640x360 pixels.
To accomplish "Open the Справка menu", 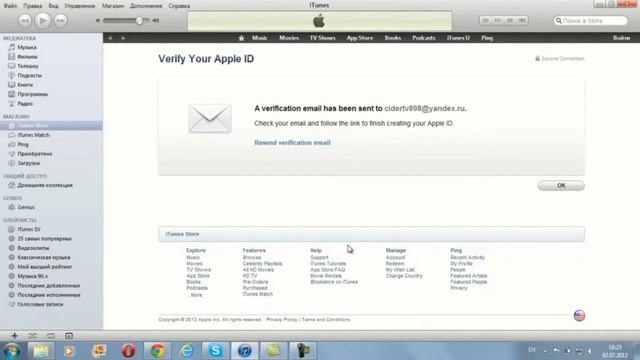I will [179, 6].
